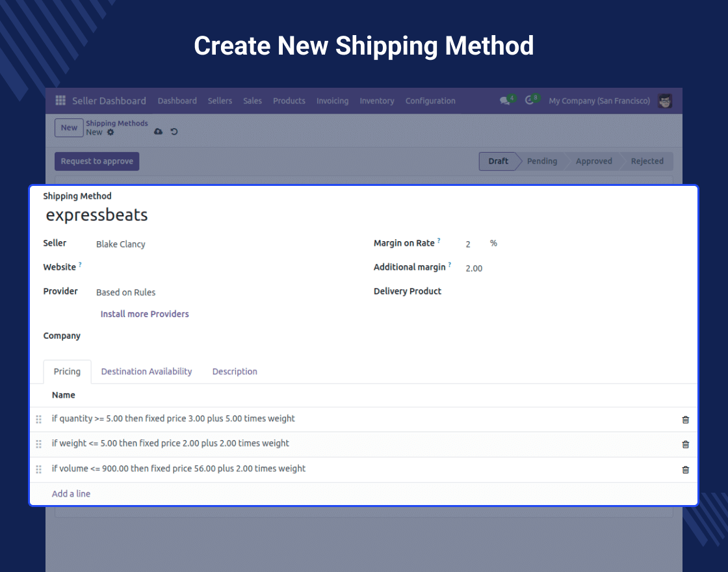Click the Name column header

coord(64,395)
